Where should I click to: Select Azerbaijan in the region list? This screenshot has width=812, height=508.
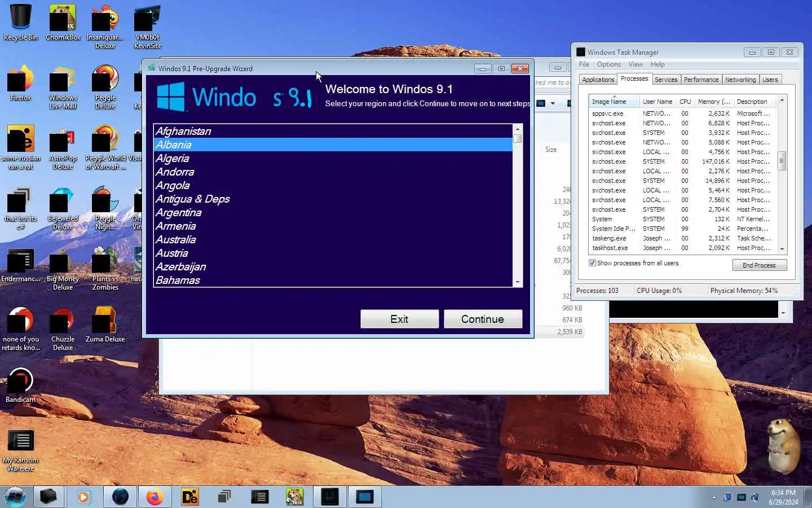333,266
